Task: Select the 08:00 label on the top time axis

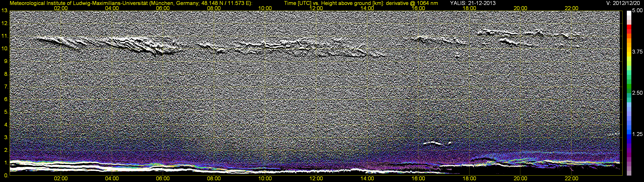Action: (x=214, y=8)
